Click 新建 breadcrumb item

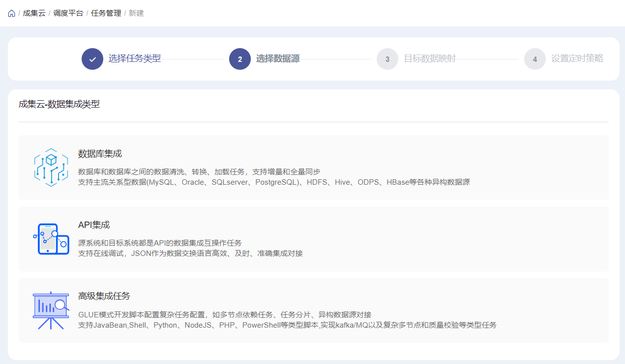pos(136,13)
